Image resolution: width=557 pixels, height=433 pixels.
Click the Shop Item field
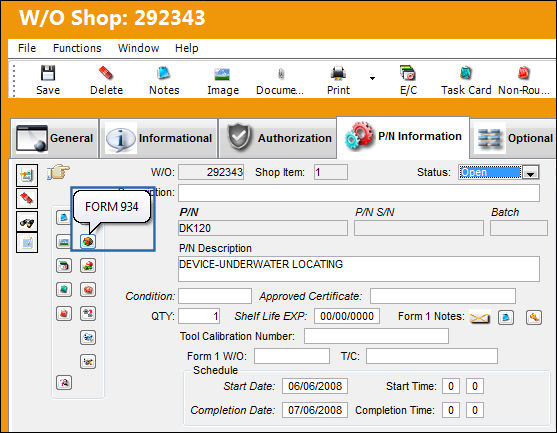(331, 172)
